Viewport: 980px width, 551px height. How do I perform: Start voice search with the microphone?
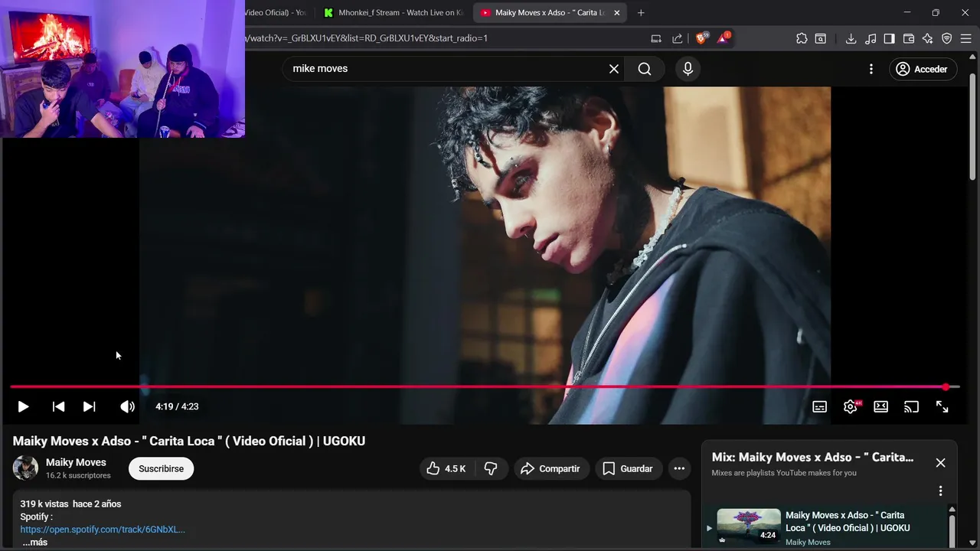(688, 69)
